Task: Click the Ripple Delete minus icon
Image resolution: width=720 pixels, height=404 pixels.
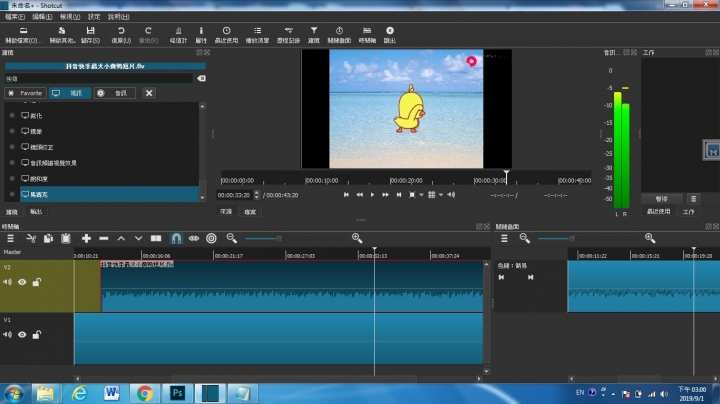Action: tap(104, 238)
